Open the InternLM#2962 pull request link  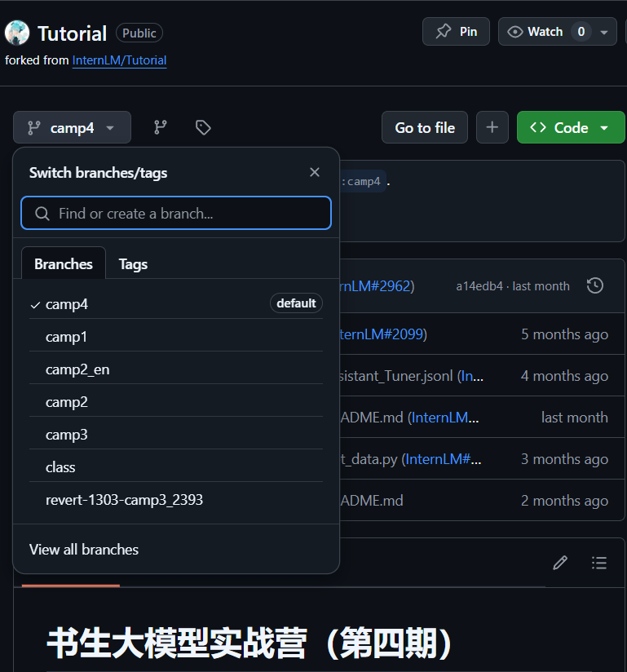(x=375, y=286)
